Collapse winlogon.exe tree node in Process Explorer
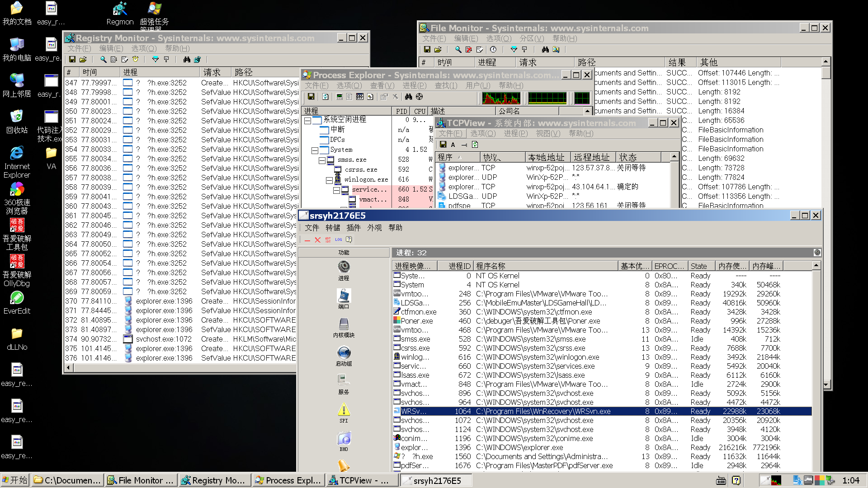Screen dimensions: 868x488 (x=329, y=180)
